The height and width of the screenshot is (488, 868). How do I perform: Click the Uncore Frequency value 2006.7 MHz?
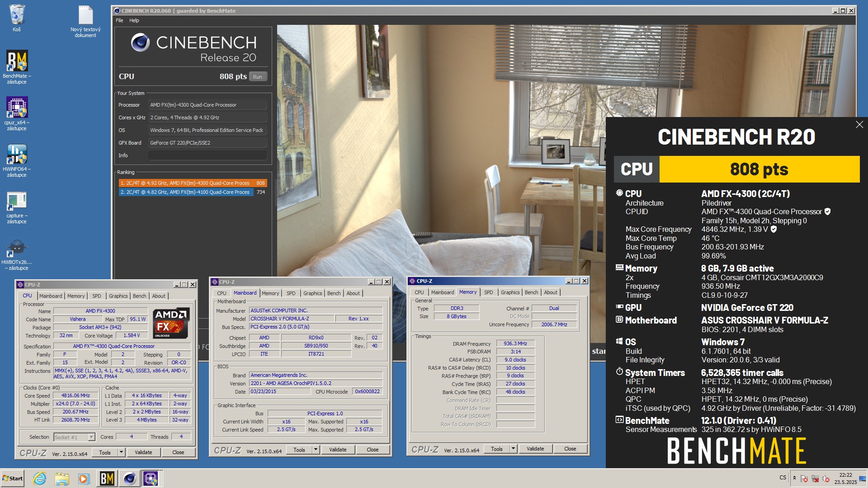[554, 324]
